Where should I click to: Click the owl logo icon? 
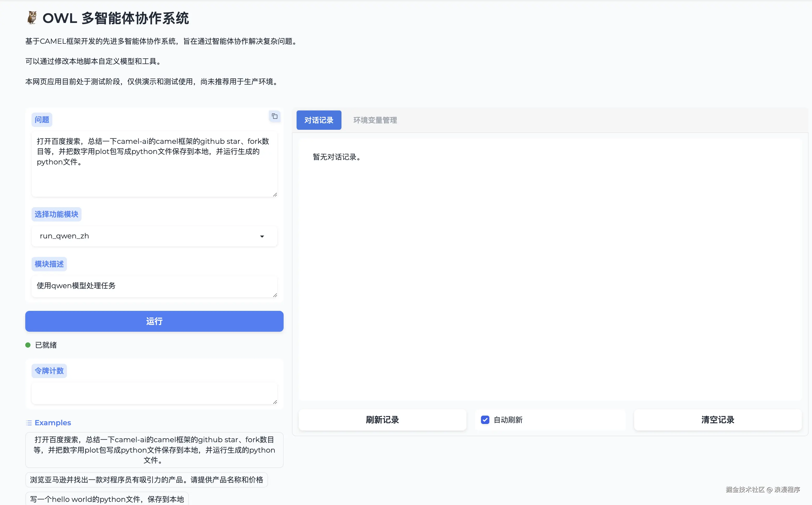[32, 18]
